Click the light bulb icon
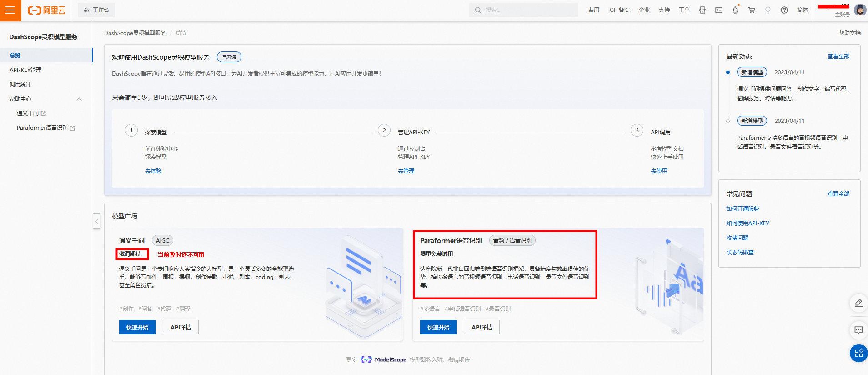 point(768,10)
